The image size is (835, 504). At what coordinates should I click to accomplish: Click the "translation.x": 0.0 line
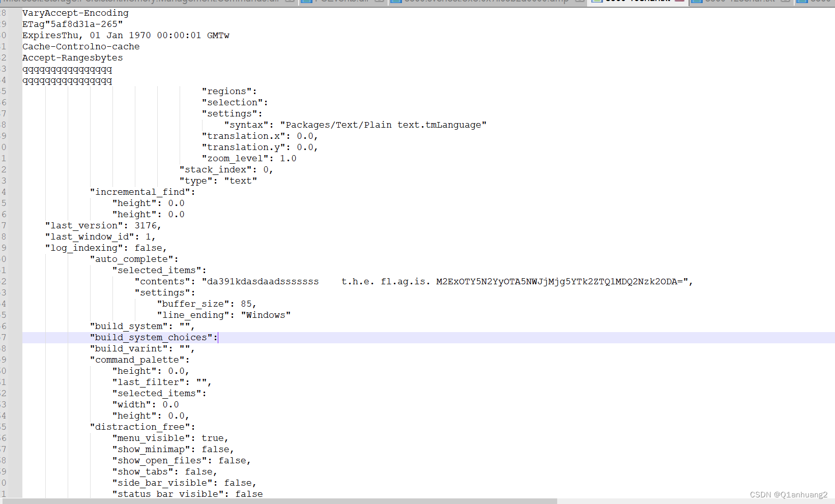260,136
